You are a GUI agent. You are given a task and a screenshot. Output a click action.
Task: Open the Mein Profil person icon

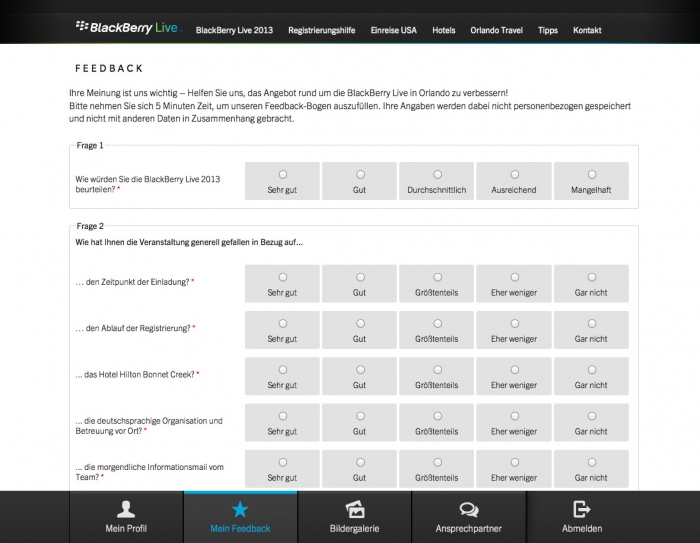coord(126,509)
